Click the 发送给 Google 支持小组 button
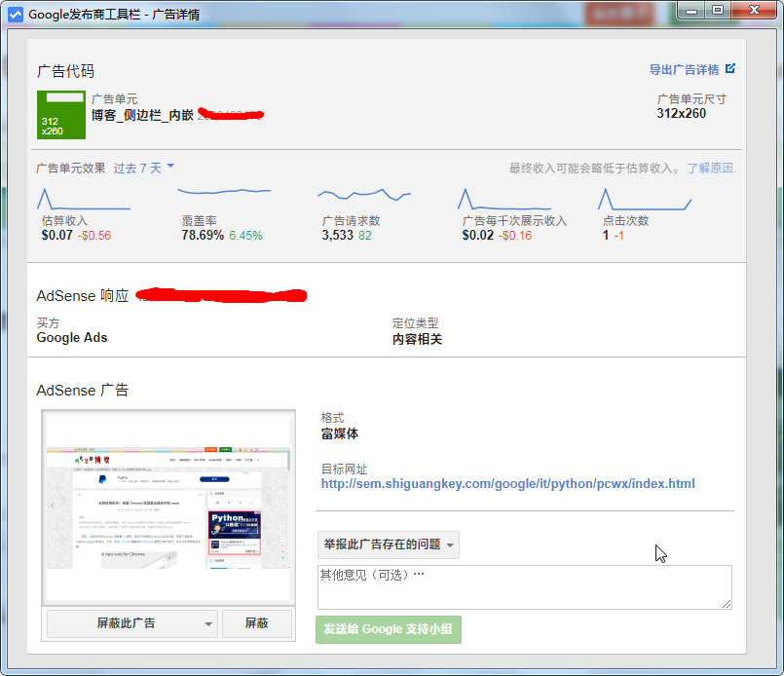This screenshot has width=784, height=676. [x=388, y=629]
